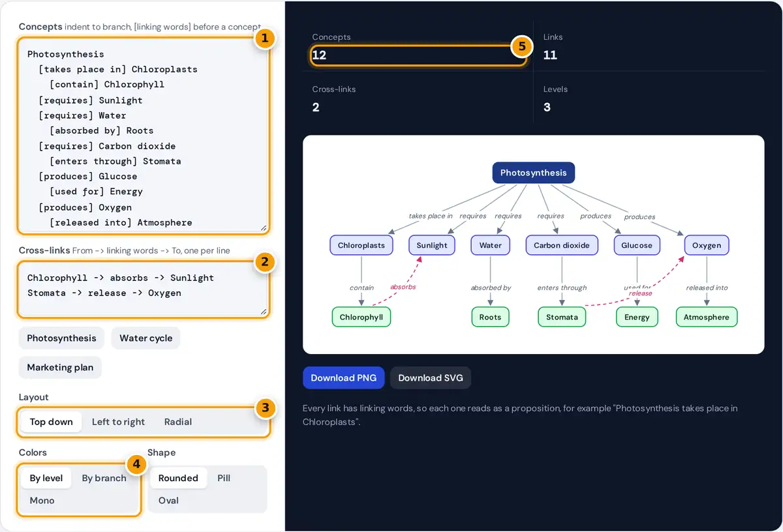Click the 'takes place in' link label
The height and width of the screenshot is (532, 783).
tap(431, 216)
